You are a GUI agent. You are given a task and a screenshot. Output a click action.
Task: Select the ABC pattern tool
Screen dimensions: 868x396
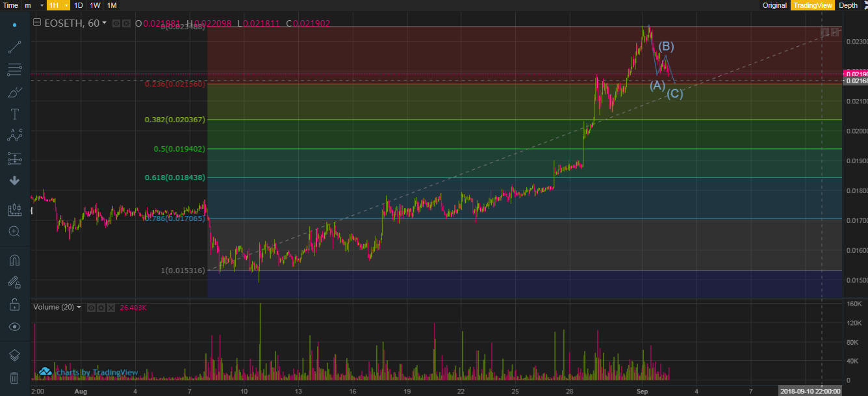point(14,136)
